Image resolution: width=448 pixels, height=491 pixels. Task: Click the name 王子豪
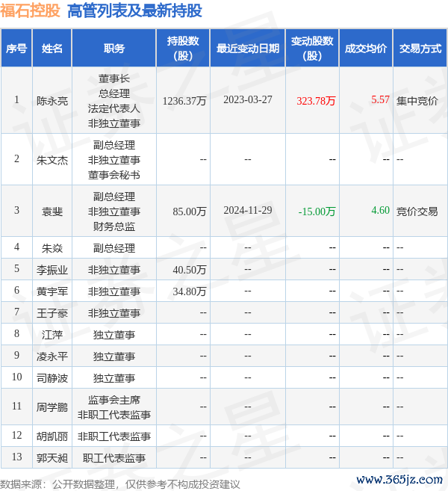point(52,313)
